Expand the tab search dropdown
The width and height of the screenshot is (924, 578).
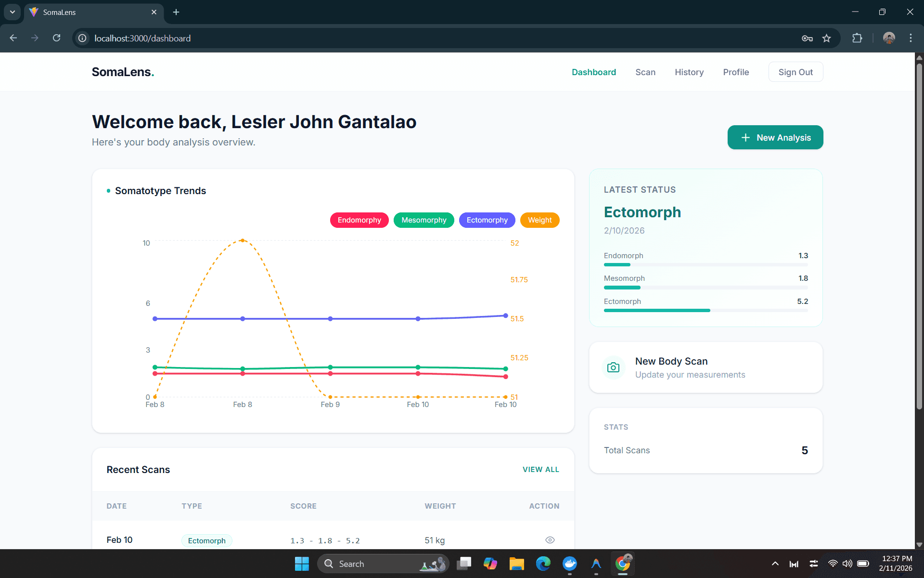[13, 12]
